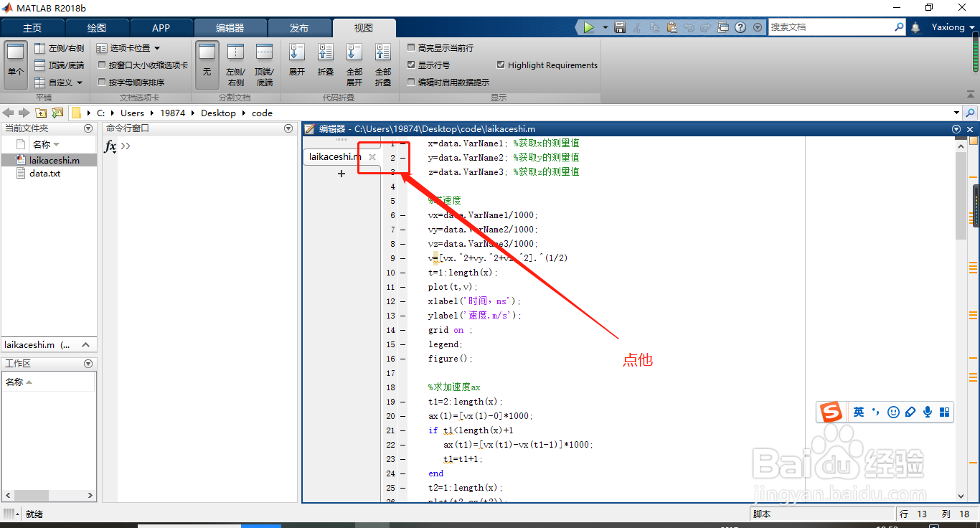The image size is (980, 528).
Task: Click the up one folder level icon
Action: [x=41, y=113]
